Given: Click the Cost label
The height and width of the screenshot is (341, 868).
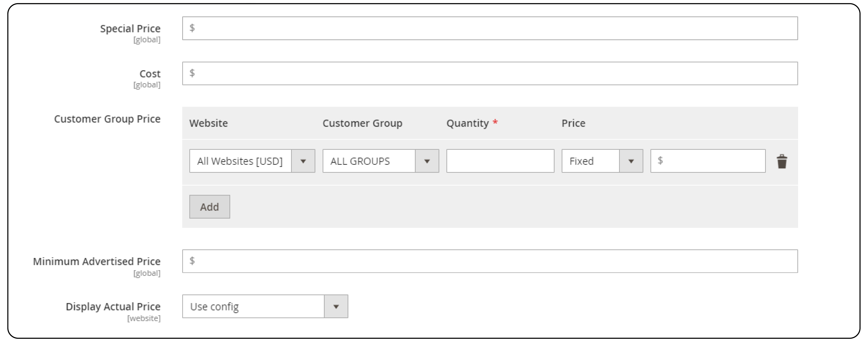Looking at the screenshot, I should 150,74.
